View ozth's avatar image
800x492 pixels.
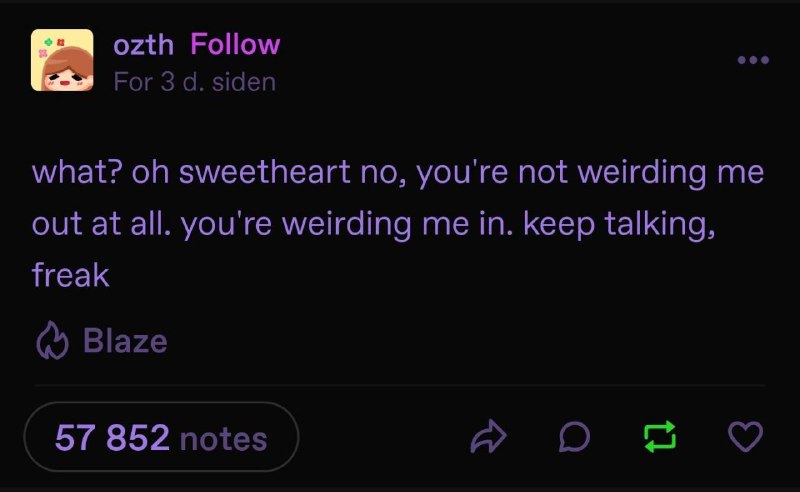(62, 60)
